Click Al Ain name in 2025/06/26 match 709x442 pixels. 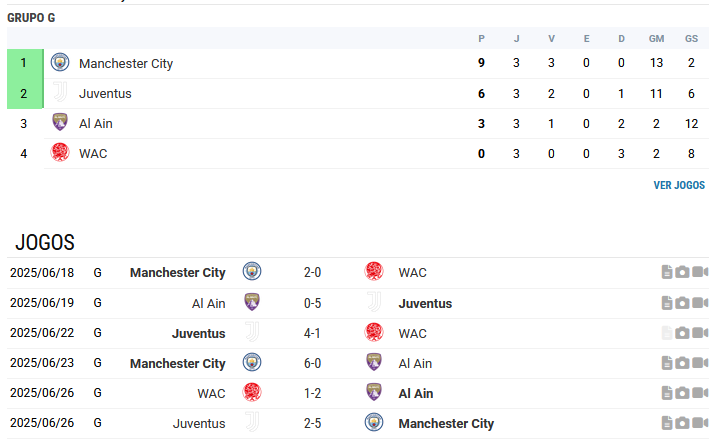416,394
